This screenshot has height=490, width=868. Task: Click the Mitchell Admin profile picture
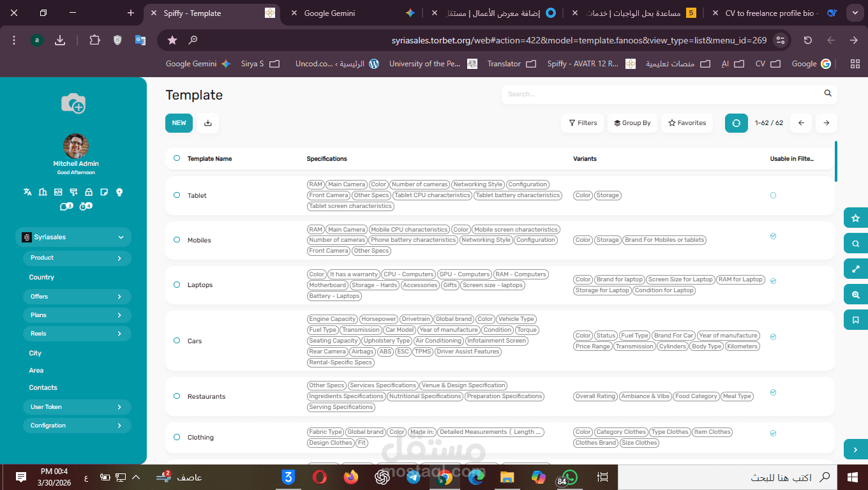point(76,146)
